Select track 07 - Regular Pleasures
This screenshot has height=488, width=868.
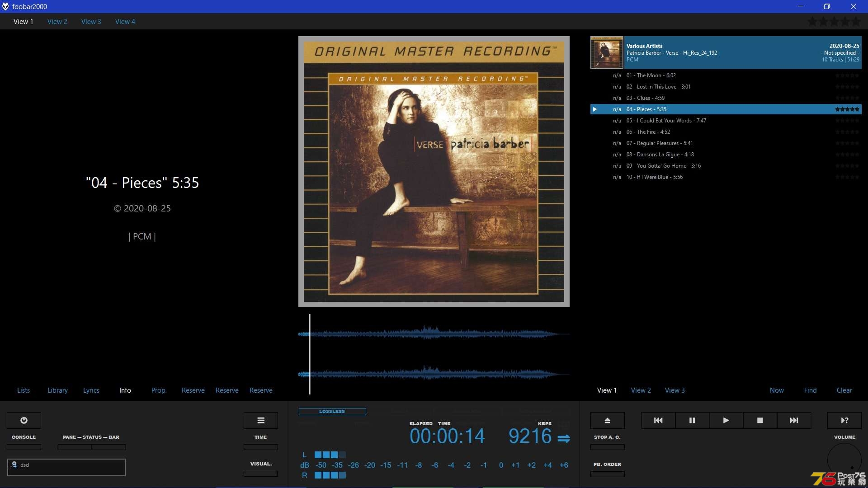726,143
